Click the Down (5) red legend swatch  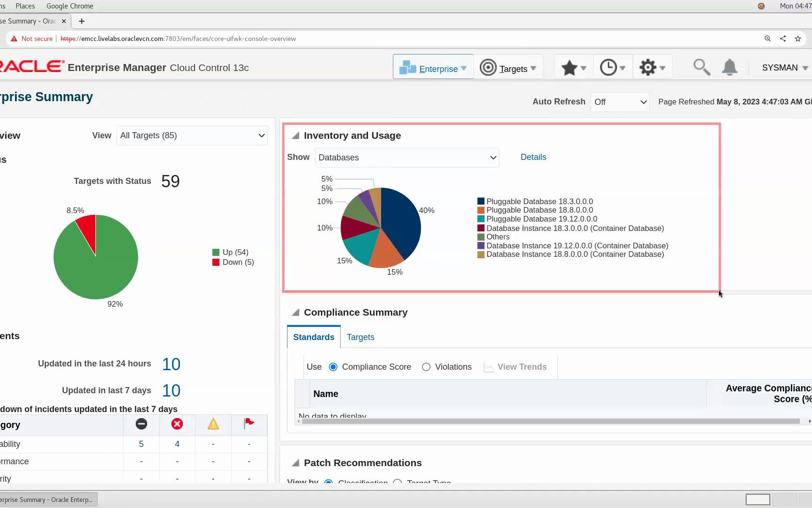216,262
